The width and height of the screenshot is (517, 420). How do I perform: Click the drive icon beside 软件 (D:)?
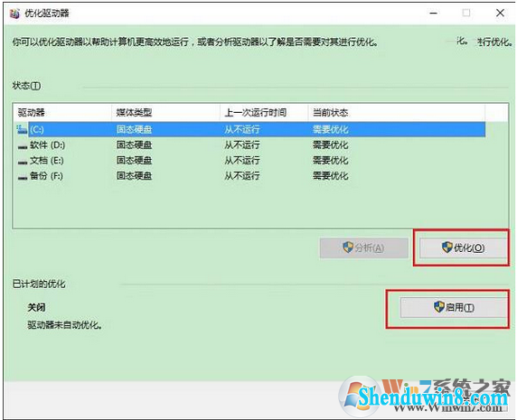23,146
